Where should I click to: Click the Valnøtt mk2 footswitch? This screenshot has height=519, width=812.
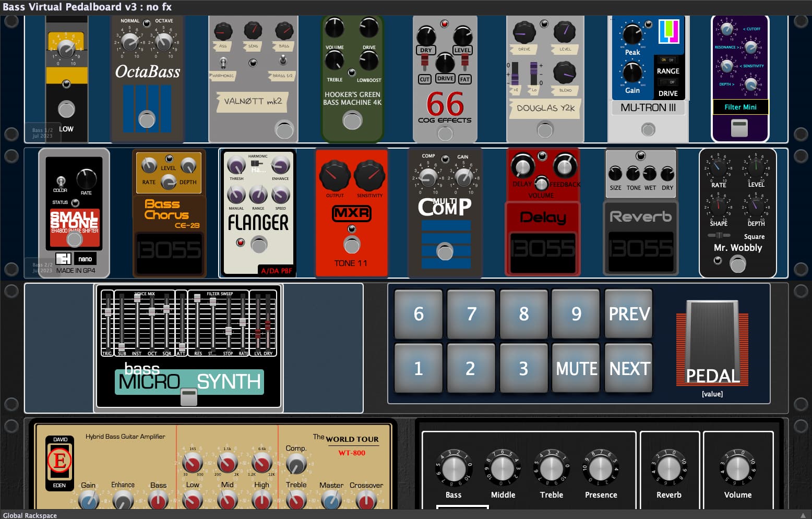[284, 129]
